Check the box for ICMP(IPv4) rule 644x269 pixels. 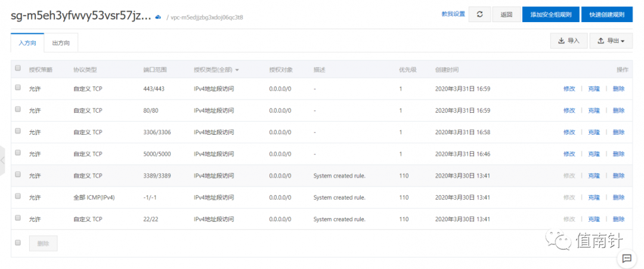coord(18,196)
